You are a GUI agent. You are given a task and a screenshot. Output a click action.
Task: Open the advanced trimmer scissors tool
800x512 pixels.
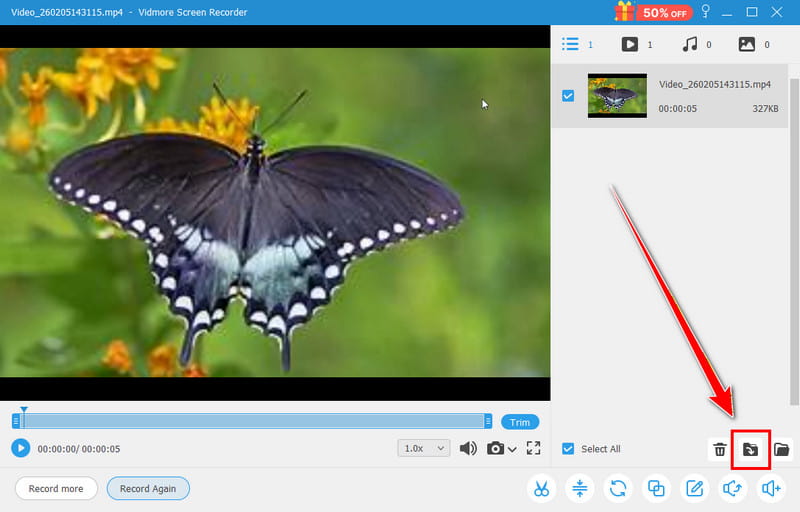[x=541, y=488]
